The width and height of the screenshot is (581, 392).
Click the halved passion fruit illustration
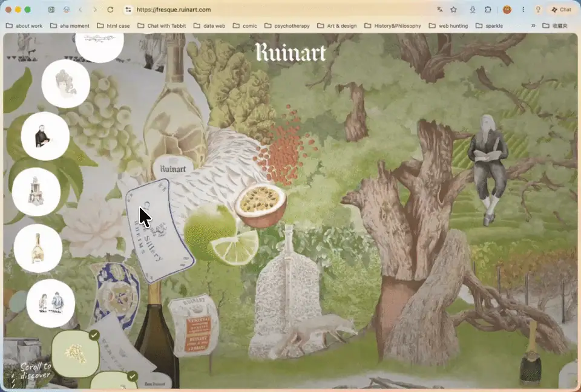tap(261, 205)
